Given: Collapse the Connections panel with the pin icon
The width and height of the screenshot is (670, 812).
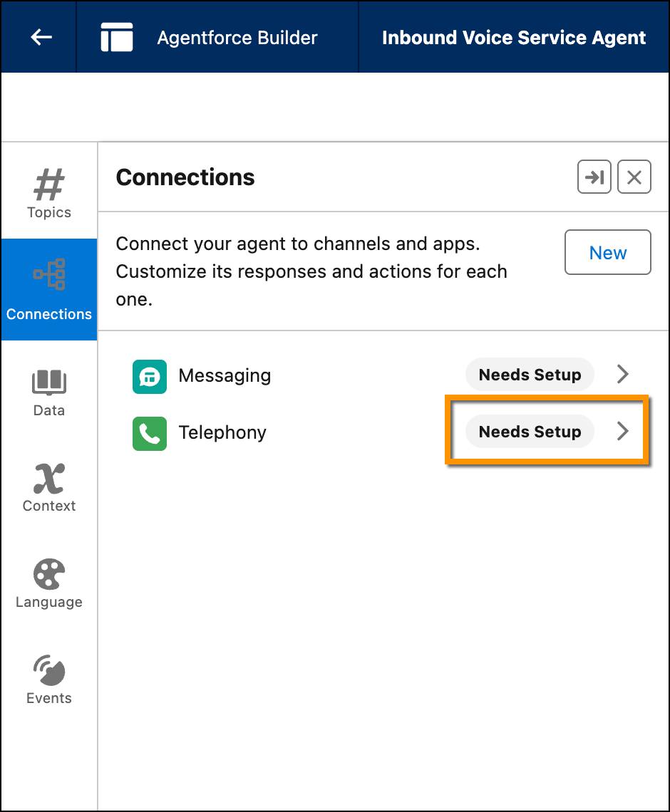Looking at the screenshot, I should (594, 177).
